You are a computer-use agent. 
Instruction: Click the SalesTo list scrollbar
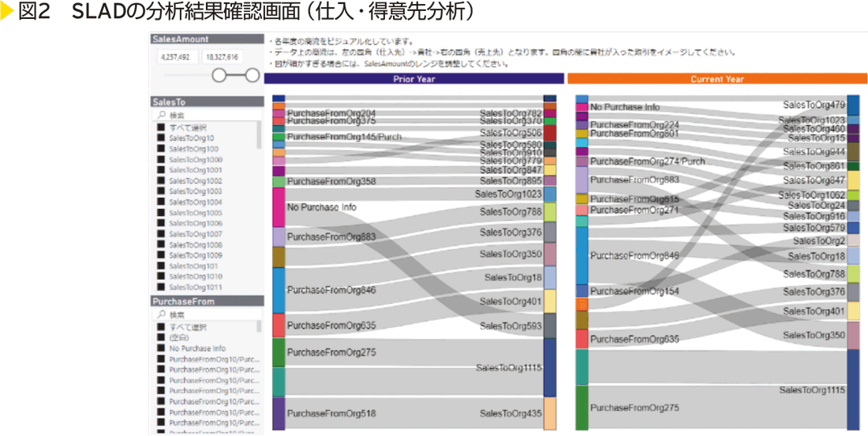click(x=260, y=136)
